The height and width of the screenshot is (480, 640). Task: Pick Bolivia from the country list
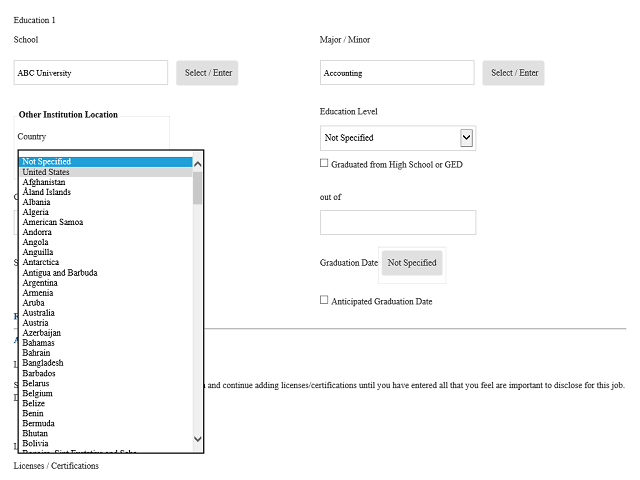coord(106,443)
